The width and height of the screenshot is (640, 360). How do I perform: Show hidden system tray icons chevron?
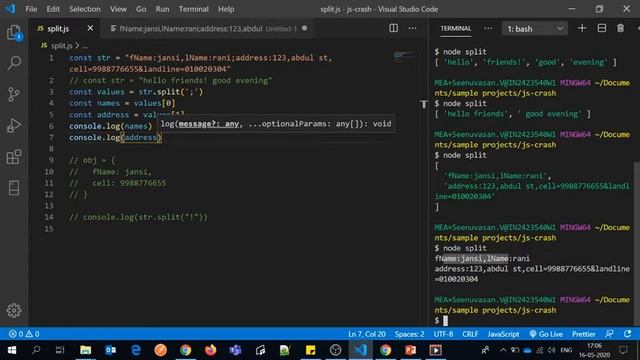click(x=503, y=350)
